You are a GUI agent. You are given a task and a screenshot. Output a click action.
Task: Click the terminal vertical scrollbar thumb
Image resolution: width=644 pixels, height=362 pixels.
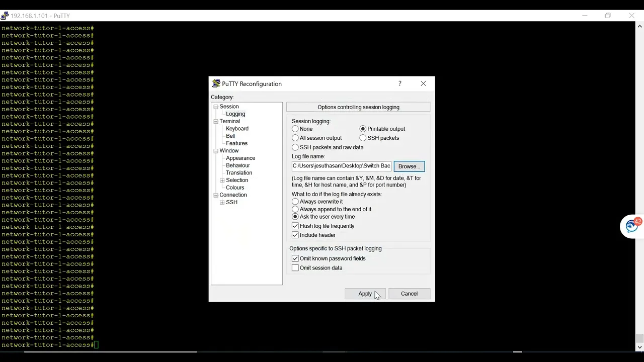pos(639,338)
